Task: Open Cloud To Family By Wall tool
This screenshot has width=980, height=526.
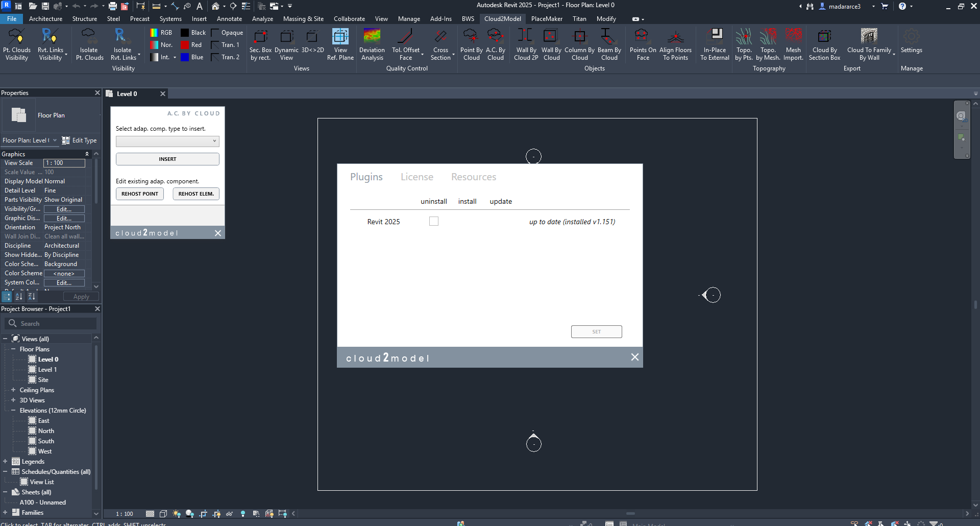Action: click(x=869, y=45)
